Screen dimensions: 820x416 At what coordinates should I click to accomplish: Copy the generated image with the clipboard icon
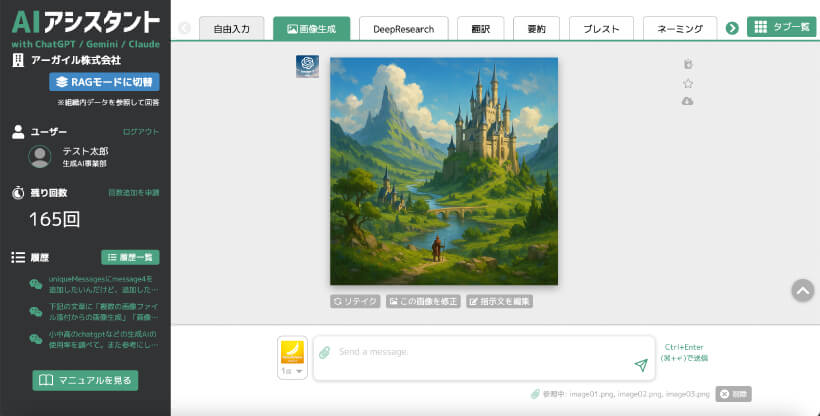point(688,64)
